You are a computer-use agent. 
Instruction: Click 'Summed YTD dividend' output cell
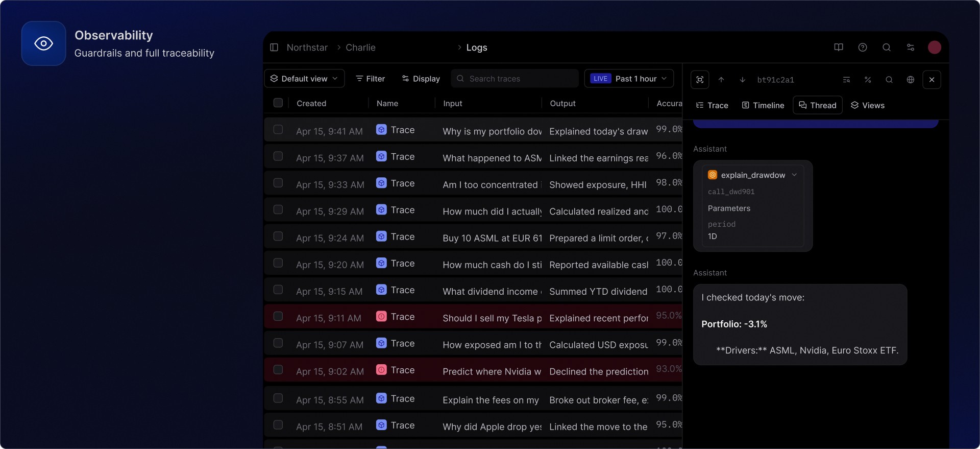(598, 291)
